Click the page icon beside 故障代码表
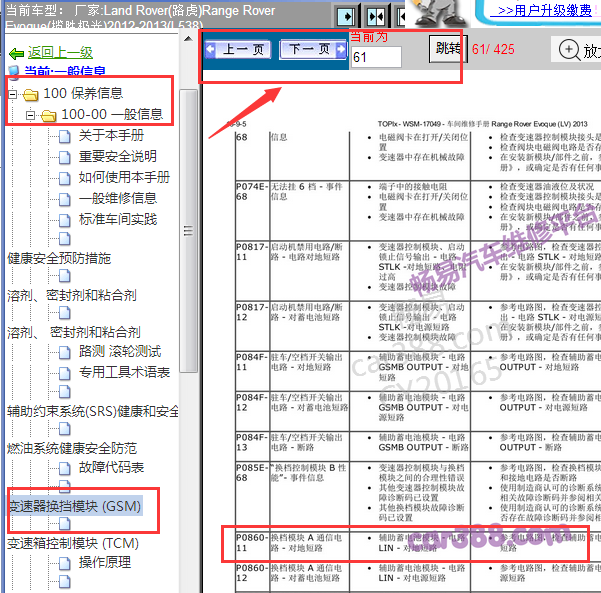 coord(64,468)
